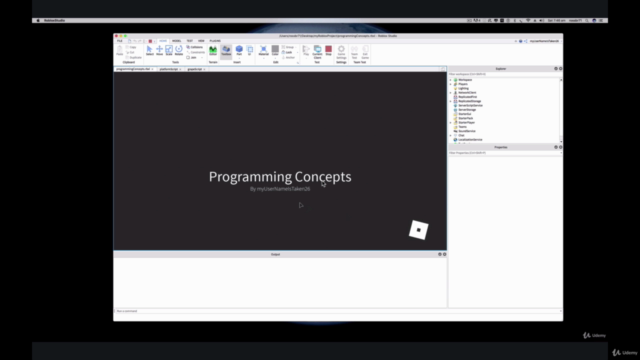Switch to the VIEW ribbon tab
The width and height of the screenshot is (640, 360).
(201, 41)
